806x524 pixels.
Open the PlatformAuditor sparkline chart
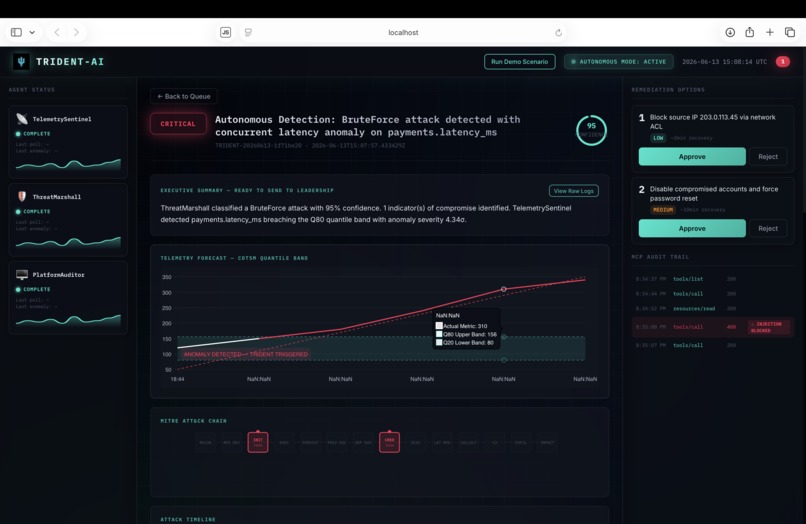coord(68,319)
